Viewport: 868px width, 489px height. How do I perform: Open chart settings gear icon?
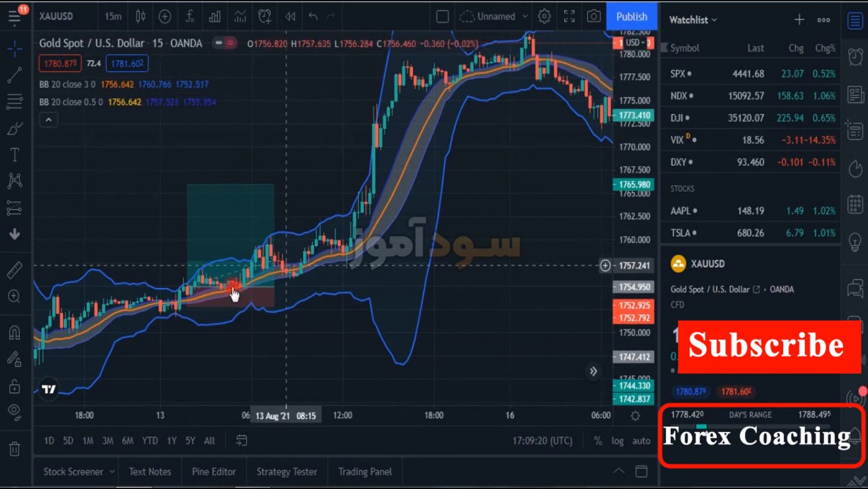click(x=544, y=17)
